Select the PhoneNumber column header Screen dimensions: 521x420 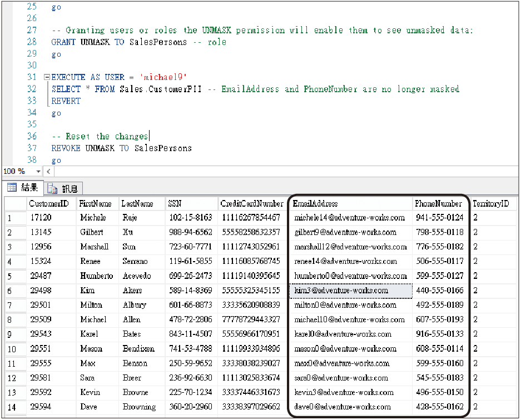(438, 204)
